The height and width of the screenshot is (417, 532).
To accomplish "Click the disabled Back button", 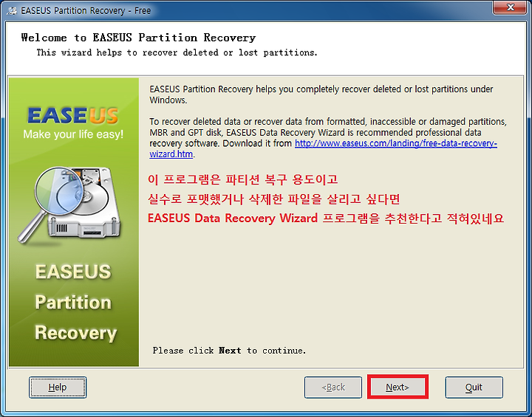I will pyautogui.click(x=332, y=387).
